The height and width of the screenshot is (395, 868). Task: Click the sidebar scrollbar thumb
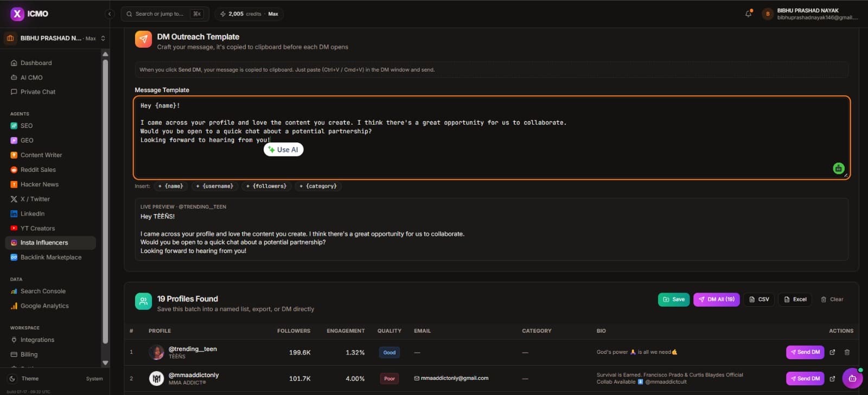105,202
